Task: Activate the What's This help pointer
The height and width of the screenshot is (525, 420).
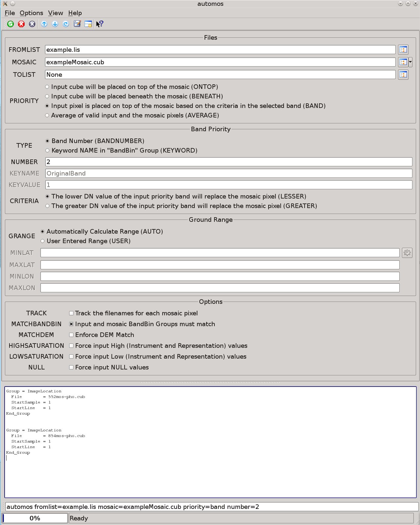Action: [x=100, y=24]
